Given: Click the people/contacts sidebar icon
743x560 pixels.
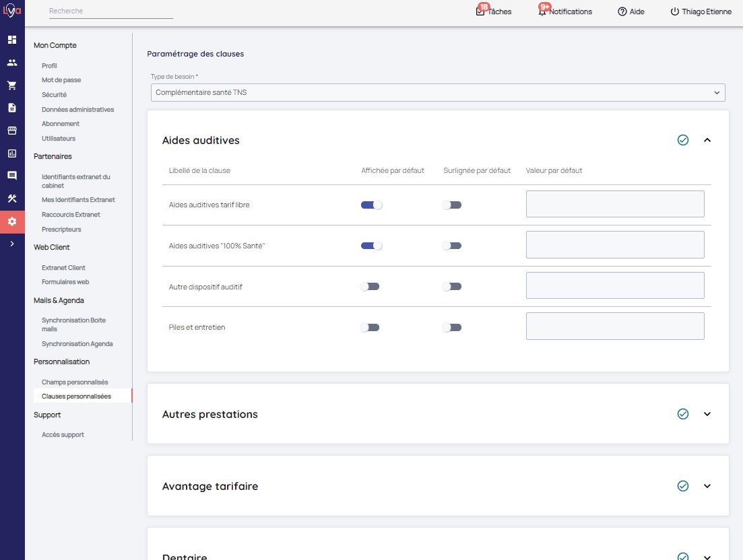Looking at the screenshot, I should coord(12,63).
